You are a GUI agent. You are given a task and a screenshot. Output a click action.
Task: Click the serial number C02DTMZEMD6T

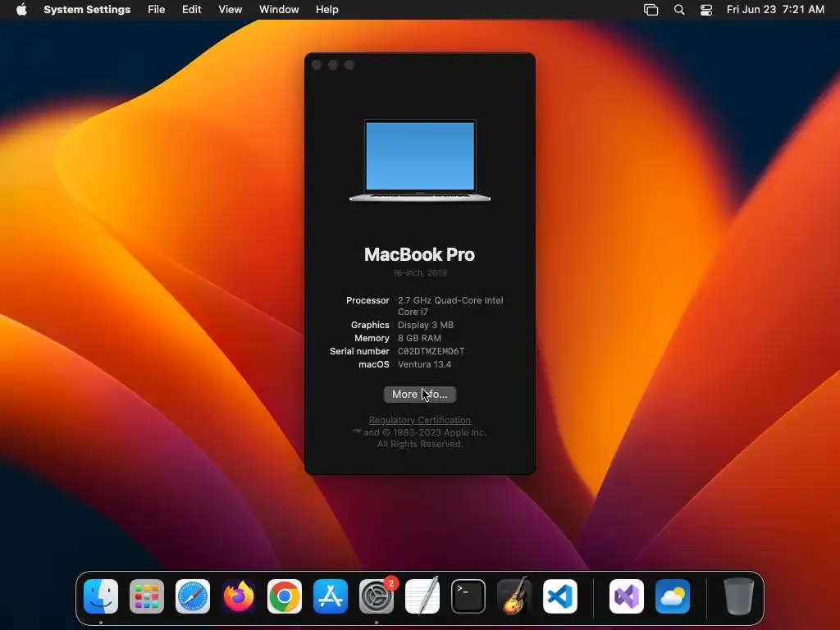click(431, 351)
